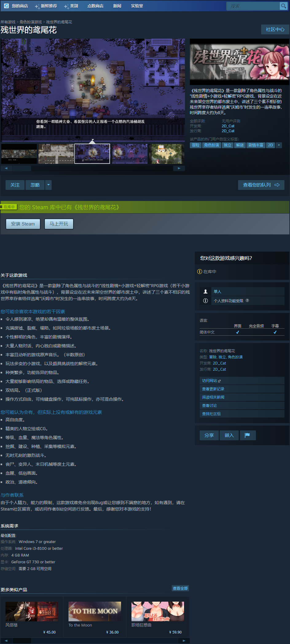This screenshot has width=290, height=644.
Task: Click the 解谜 tag
Action: coord(240,145)
